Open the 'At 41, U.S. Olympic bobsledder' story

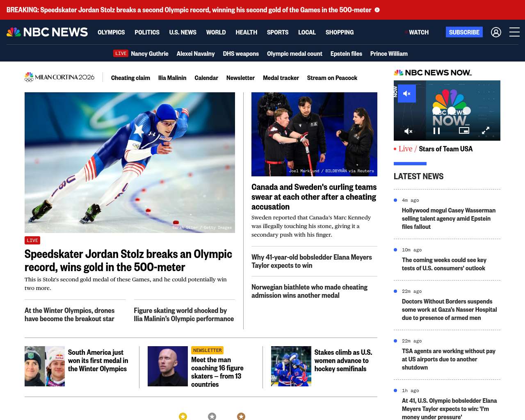(x=450, y=409)
